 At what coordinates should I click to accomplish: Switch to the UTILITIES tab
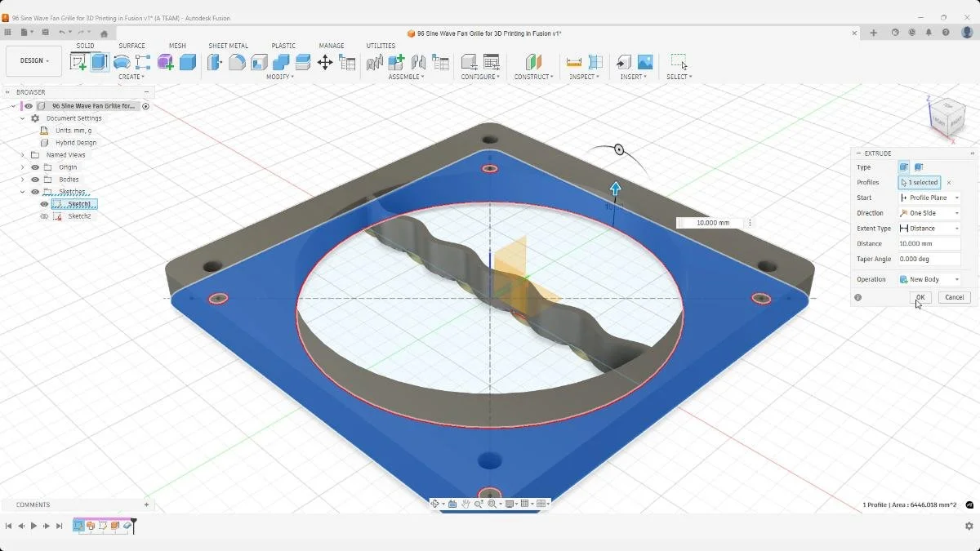click(x=381, y=46)
